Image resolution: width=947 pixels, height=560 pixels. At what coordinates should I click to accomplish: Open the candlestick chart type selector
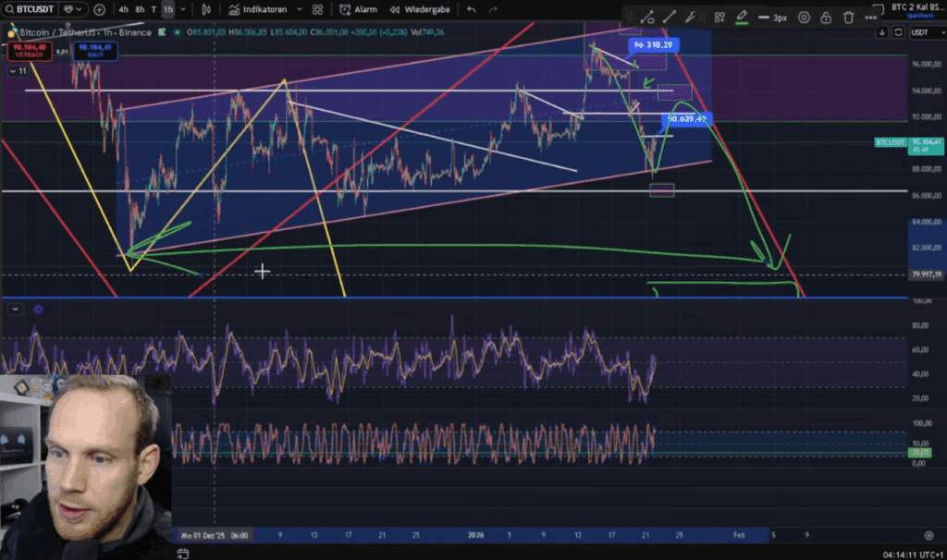(x=206, y=9)
